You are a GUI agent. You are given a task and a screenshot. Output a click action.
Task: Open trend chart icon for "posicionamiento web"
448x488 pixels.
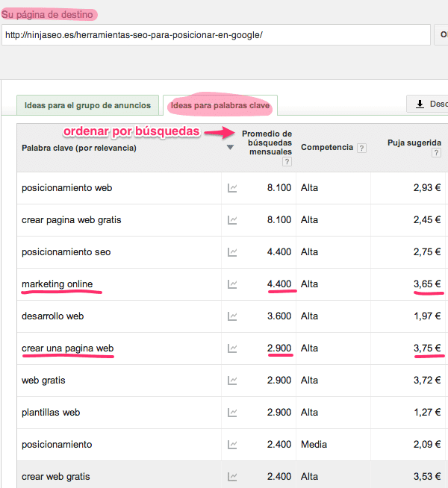[232, 188]
